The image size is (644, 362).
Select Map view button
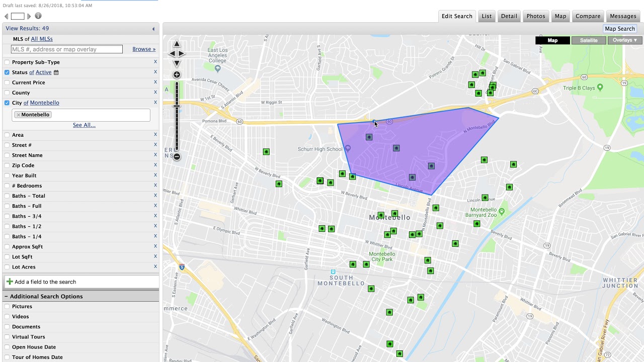552,40
